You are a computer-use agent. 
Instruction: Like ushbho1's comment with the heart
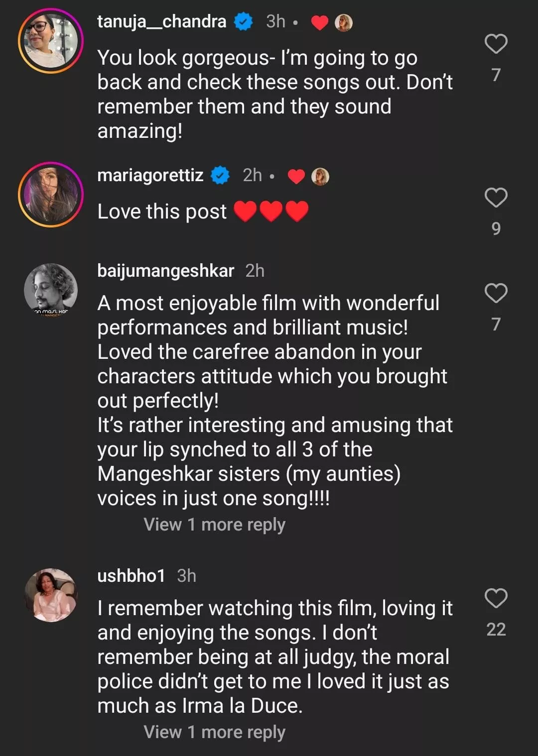pyautogui.click(x=496, y=598)
